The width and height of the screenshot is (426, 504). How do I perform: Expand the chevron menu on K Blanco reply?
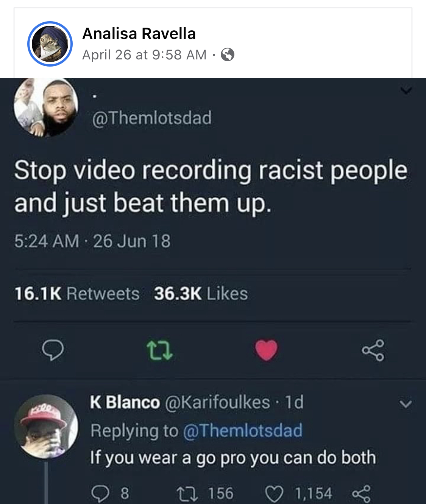pyautogui.click(x=406, y=404)
